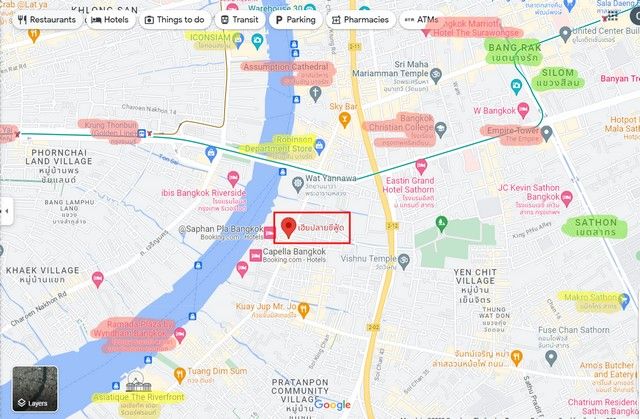Open the Layers map view thumbnail
Viewport: 640px width, 419px height.
pyautogui.click(x=35, y=389)
